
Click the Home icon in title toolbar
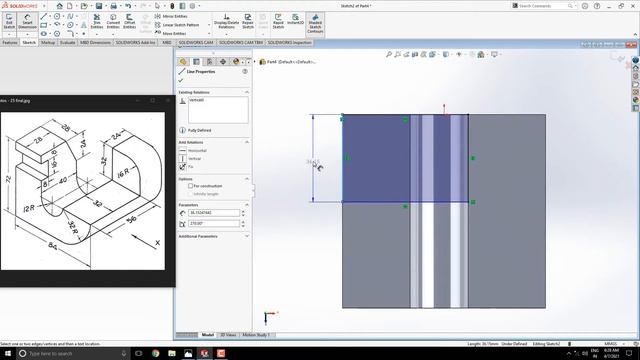[60, 6]
